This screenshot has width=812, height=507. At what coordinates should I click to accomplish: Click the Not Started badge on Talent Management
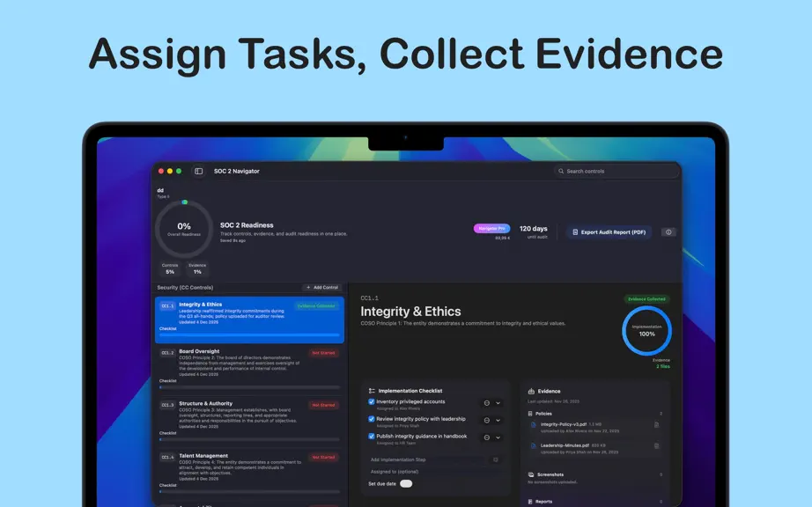[324, 458]
